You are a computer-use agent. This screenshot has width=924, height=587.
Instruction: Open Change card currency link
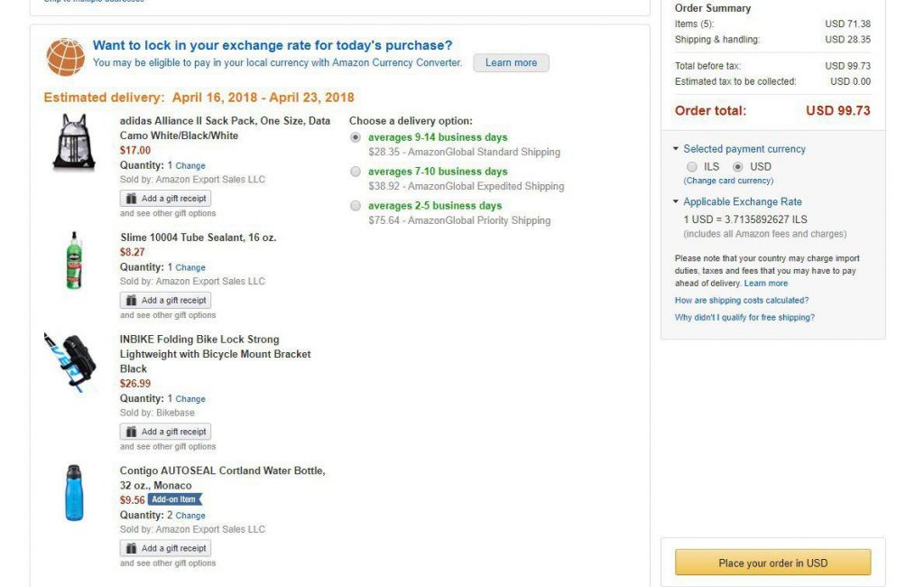[x=728, y=182]
